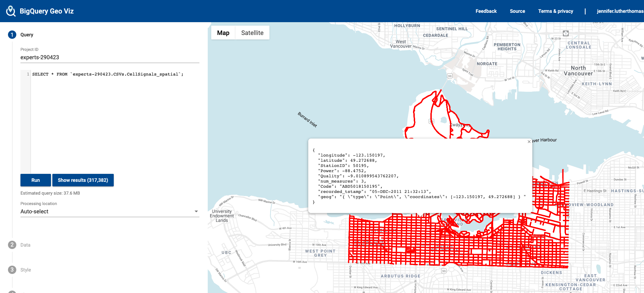This screenshot has height=293, width=644.
Task: Click the BigQuery Geo Viz logo icon
Action: tap(11, 11)
